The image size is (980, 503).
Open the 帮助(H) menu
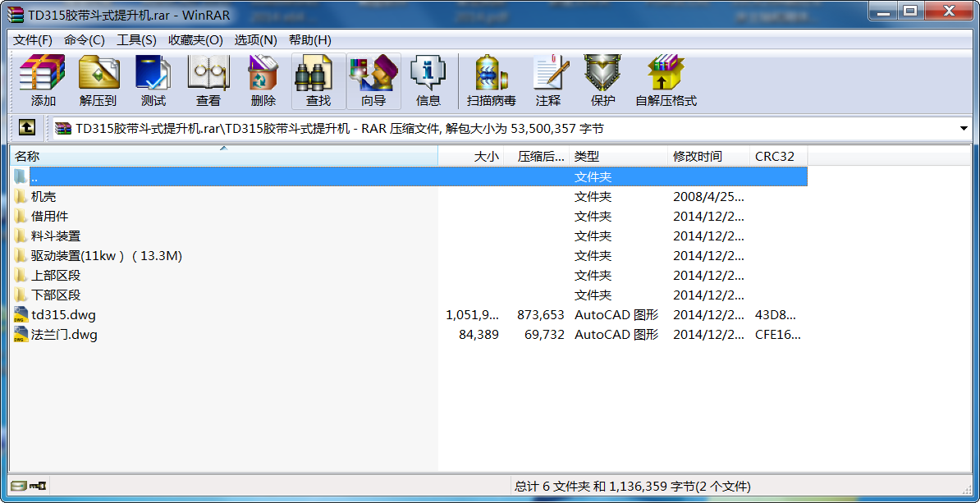310,40
